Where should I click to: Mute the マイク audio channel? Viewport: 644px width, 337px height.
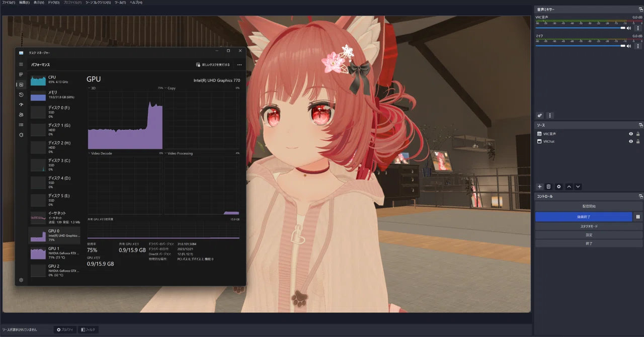tap(629, 46)
